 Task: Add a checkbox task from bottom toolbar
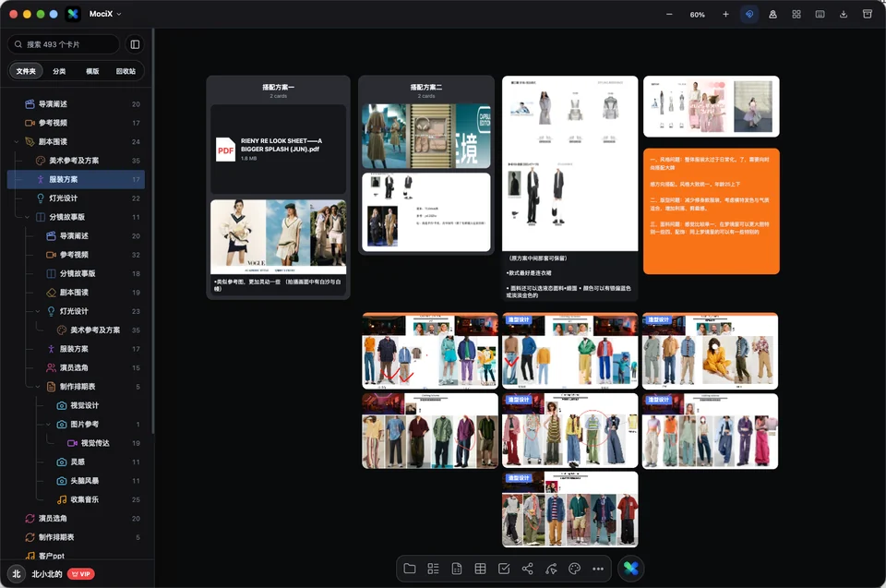click(x=504, y=569)
